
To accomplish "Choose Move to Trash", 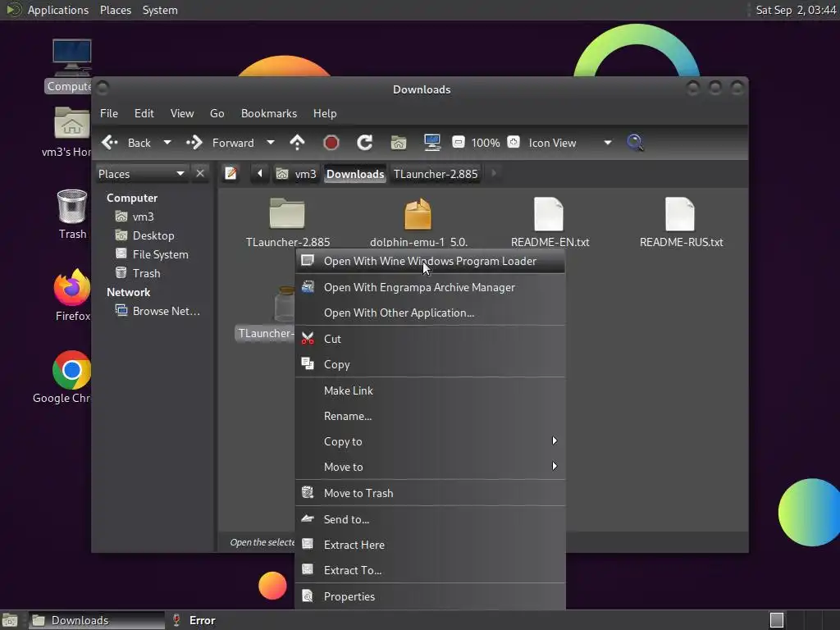I will click(x=430, y=493).
